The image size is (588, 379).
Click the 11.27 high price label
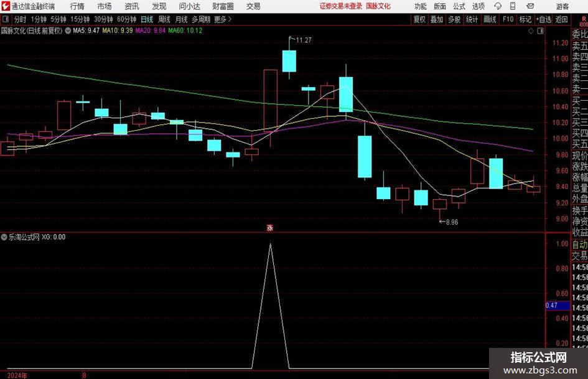coord(304,40)
